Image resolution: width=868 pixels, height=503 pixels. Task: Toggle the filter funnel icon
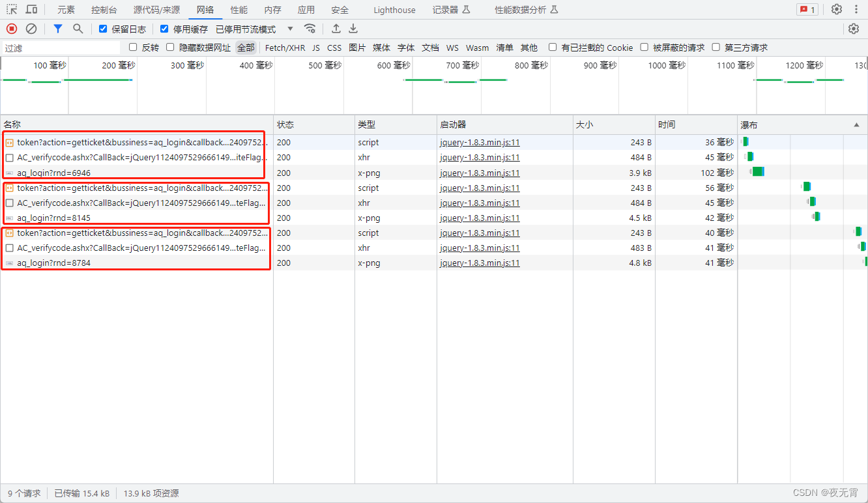click(58, 29)
